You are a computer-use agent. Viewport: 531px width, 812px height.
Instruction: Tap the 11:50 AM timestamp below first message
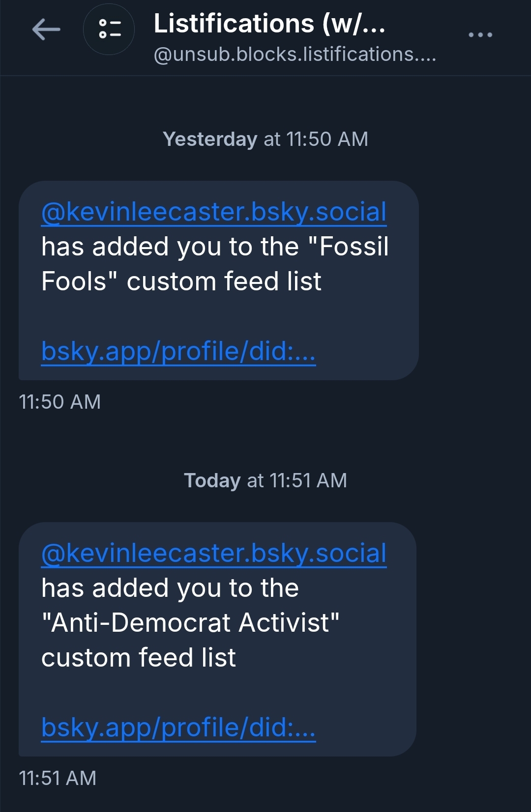(x=59, y=402)
